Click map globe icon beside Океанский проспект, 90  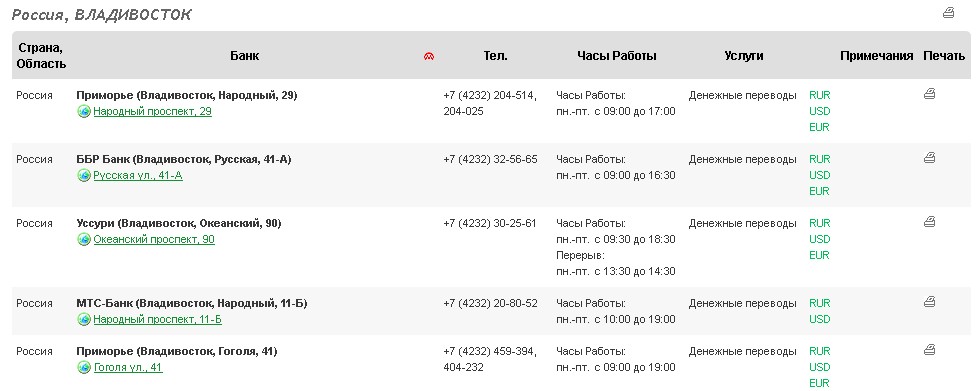[84, 240]
